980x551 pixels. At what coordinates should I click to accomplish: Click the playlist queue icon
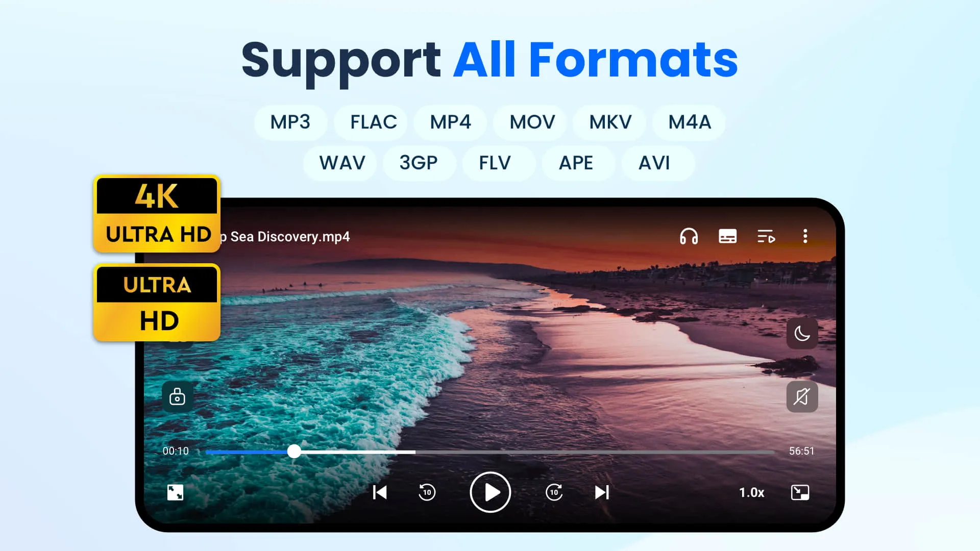click(766, 237)
